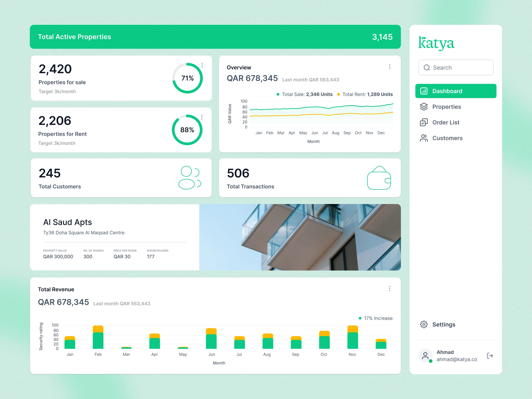Click the Total Active Properties banner

[215, 37]
